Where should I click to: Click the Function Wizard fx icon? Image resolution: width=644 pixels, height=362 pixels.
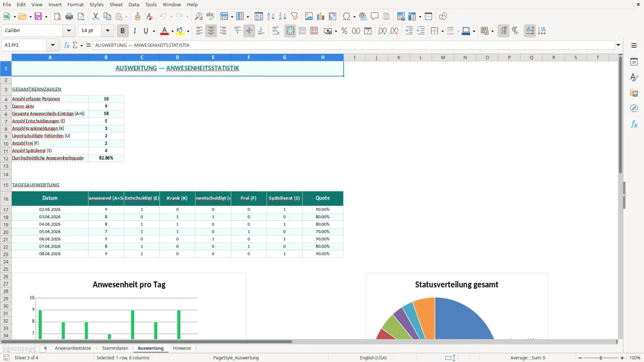(67, 46)
